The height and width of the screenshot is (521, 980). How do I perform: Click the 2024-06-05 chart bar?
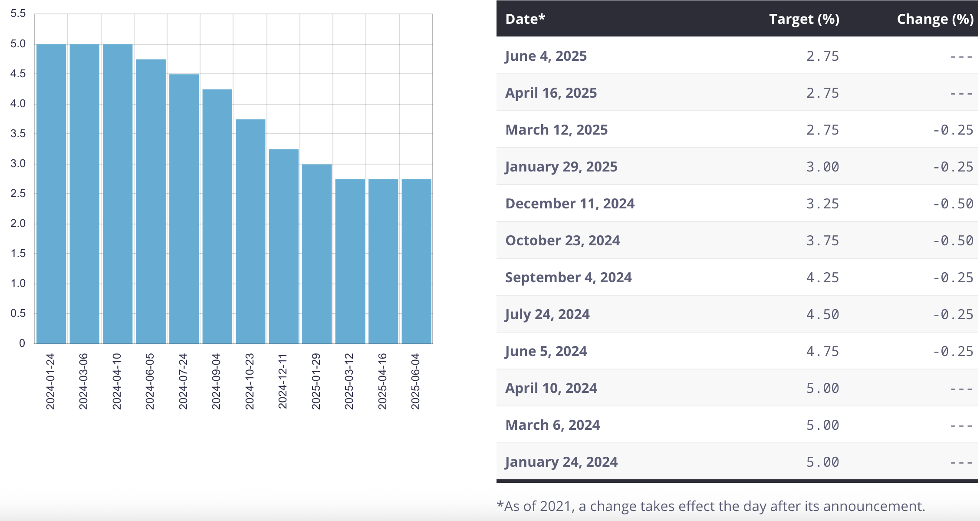(x=151, y=201)
